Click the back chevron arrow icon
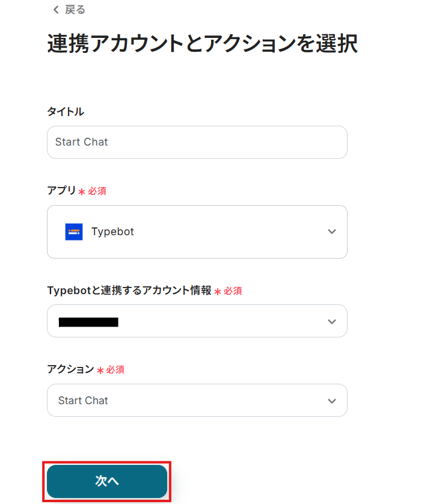445x504 pixels. (x=56, y=10)
